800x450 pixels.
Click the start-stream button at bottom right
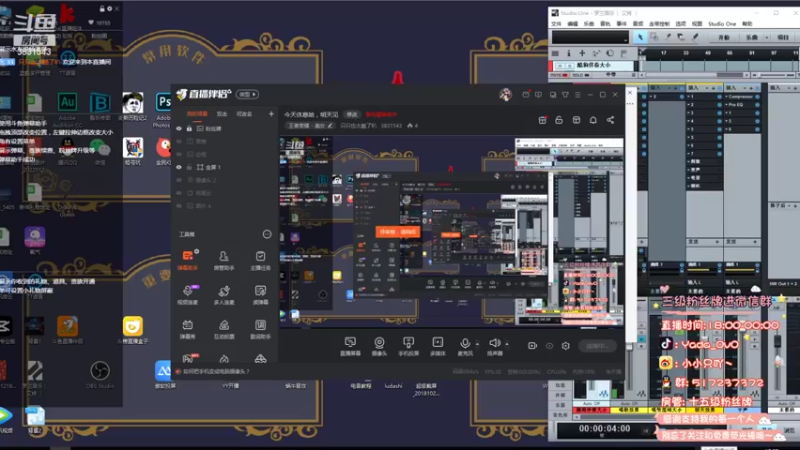click(x=597, y=346)
